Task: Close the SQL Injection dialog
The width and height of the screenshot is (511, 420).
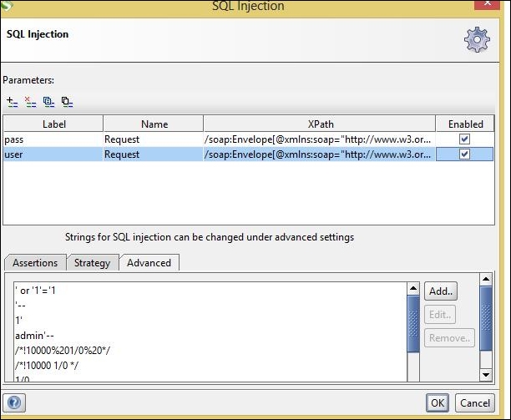Action: click(487, 4)
